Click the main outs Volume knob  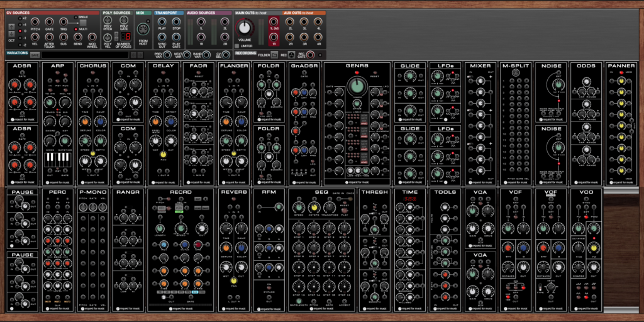coord(244,28)
